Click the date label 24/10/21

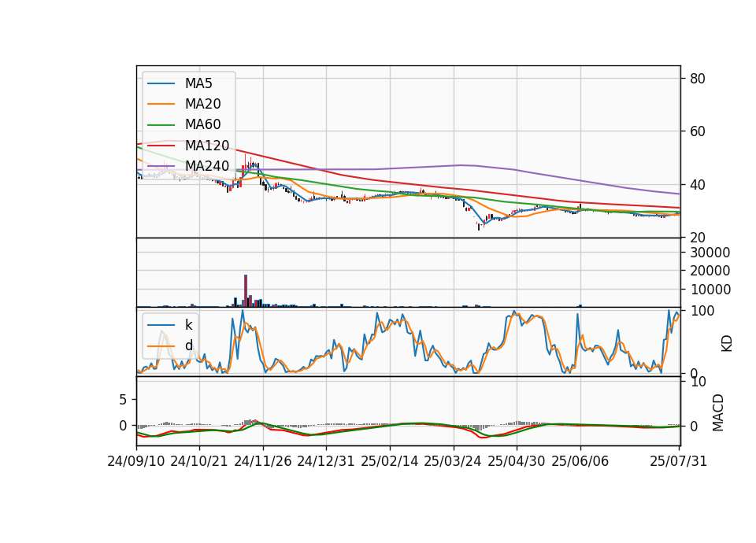tap(199, 461)
